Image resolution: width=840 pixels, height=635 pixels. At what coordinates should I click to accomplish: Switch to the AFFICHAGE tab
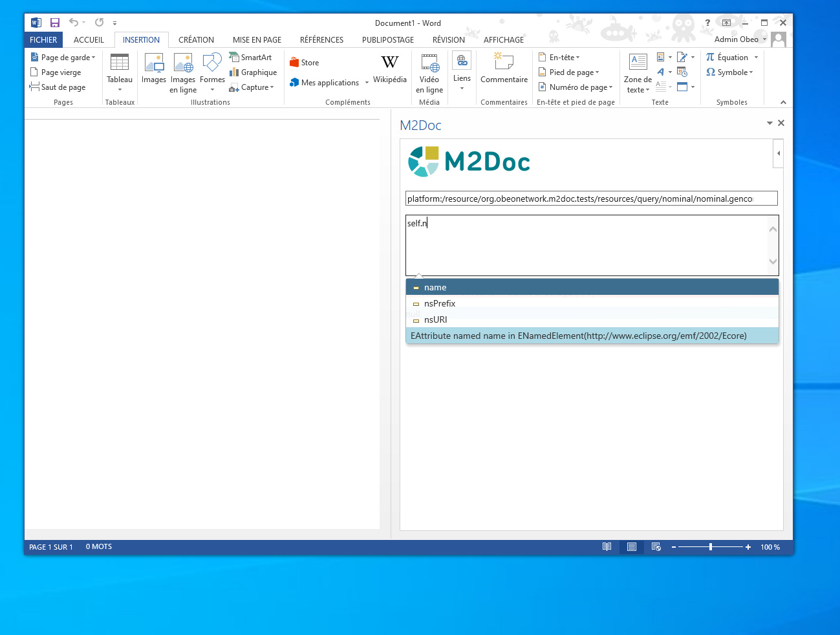[x=503, y=39]
